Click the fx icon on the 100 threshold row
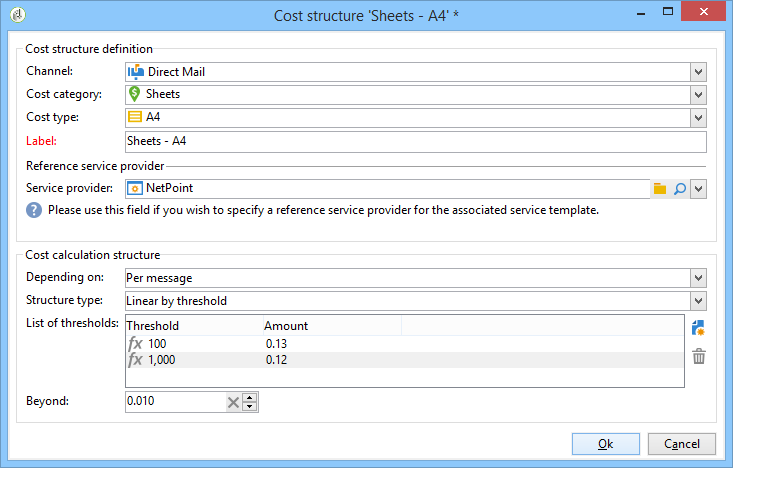This screenshot has width=762, height=497. (x=135, y=344)
